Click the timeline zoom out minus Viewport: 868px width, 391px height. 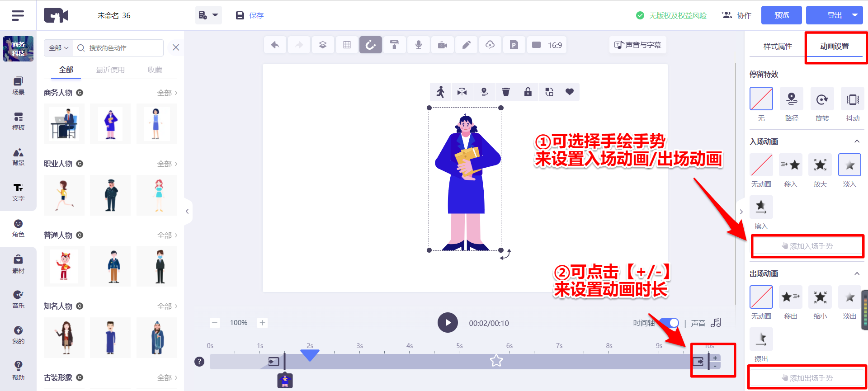point(215,323)
